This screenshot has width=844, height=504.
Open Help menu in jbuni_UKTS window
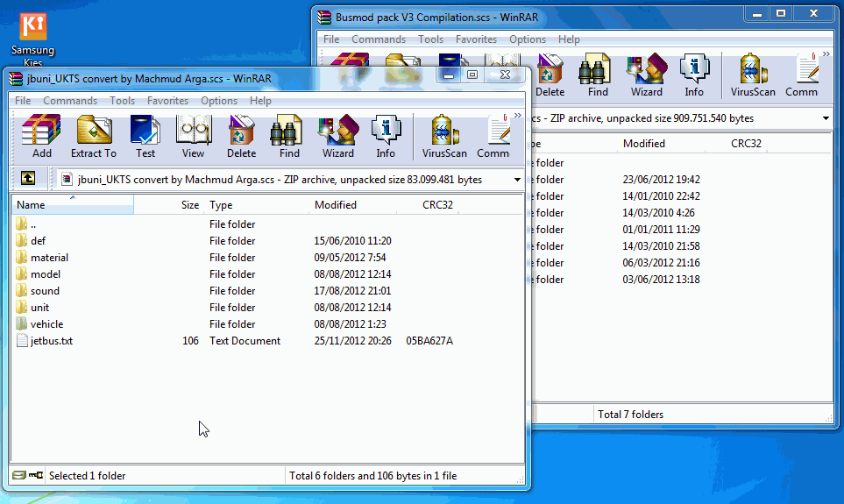260,101
